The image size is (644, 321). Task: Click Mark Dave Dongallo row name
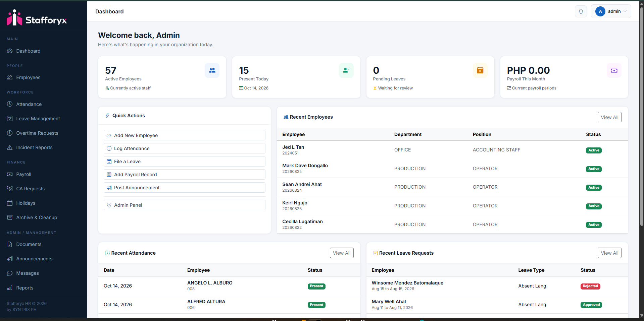305,166
